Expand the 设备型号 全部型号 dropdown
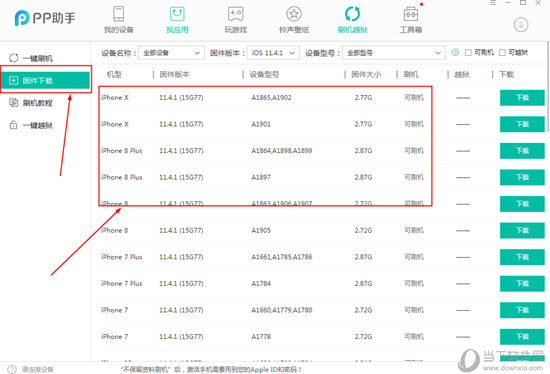This screenshot has width=550, height=374. click(x=394, y=53)
